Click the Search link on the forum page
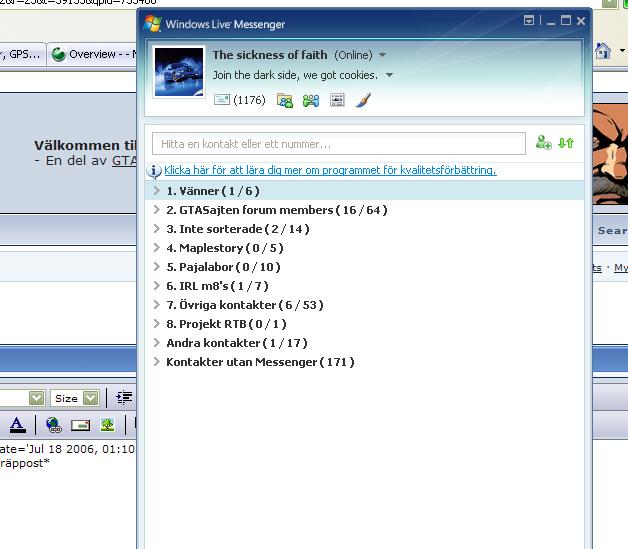Viewport: 628px width, 549px height. [613, 231]
